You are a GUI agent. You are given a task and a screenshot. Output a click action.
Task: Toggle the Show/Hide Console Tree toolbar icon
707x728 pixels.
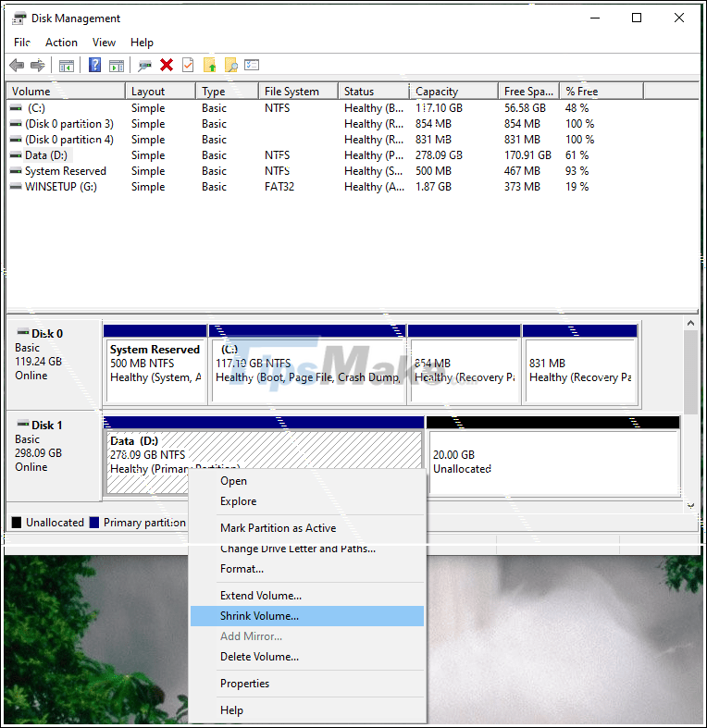point(67,66)
